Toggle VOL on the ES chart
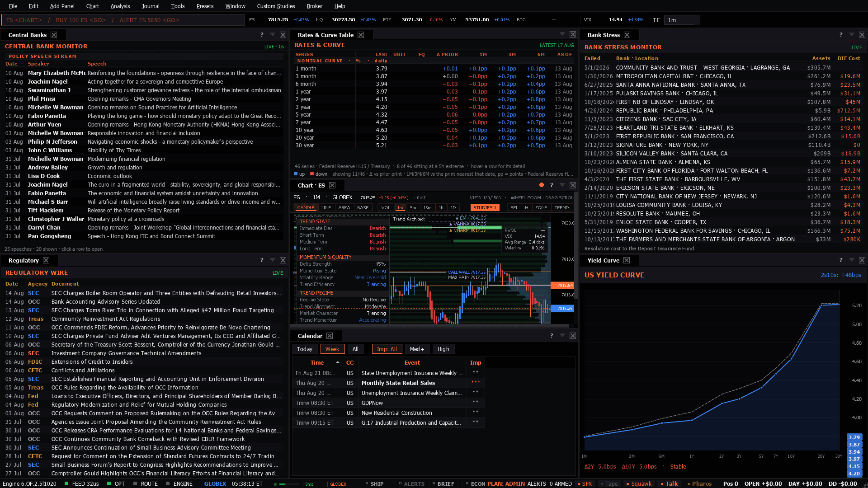The height and width of the screenshot is (488, 868). coord(386,208)
